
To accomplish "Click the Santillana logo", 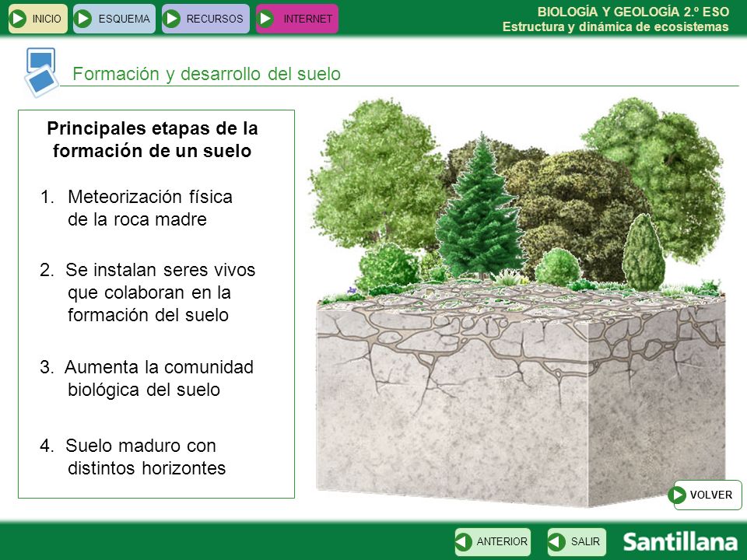I will tap(680, 542).
